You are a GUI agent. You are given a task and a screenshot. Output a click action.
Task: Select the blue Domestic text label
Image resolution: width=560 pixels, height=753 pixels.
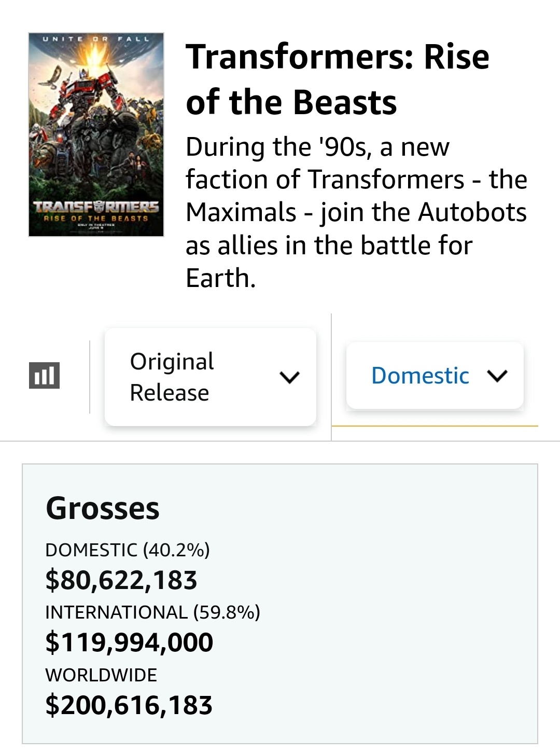click(x=420, y=376)
